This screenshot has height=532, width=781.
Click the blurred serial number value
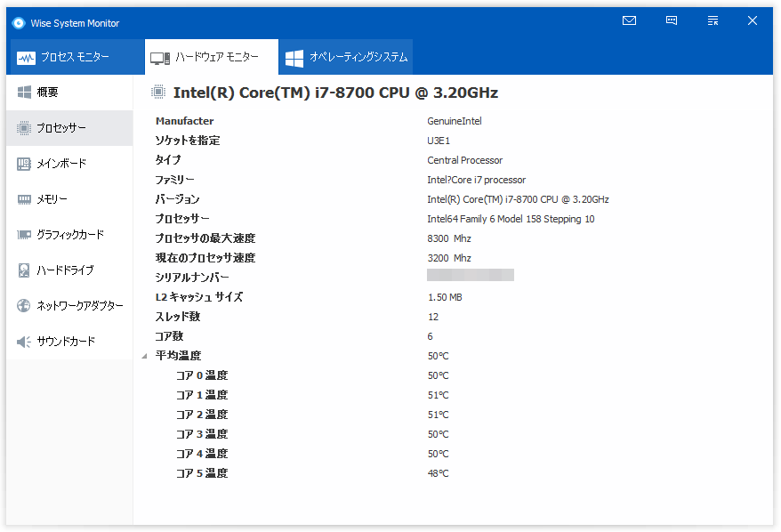pos(471,275)
